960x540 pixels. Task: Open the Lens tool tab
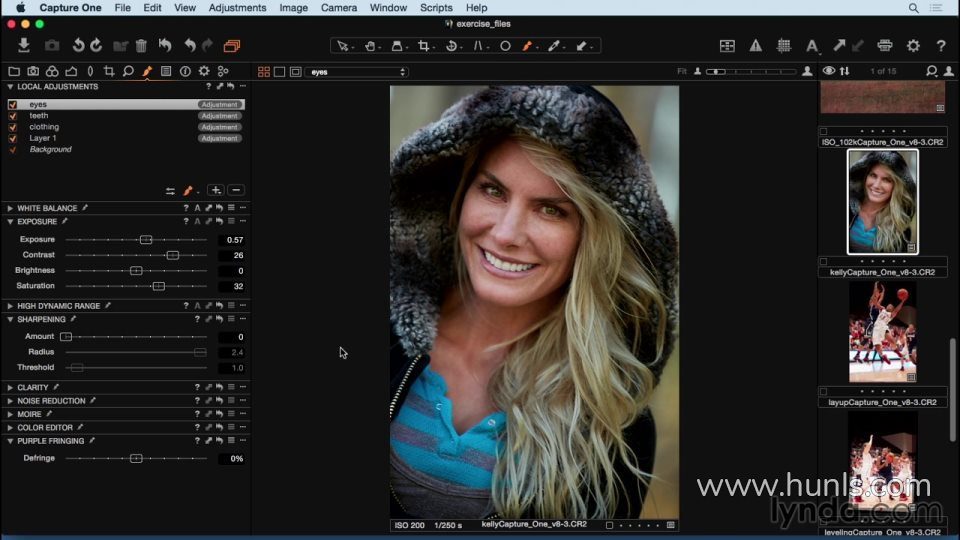pos(90,71)
